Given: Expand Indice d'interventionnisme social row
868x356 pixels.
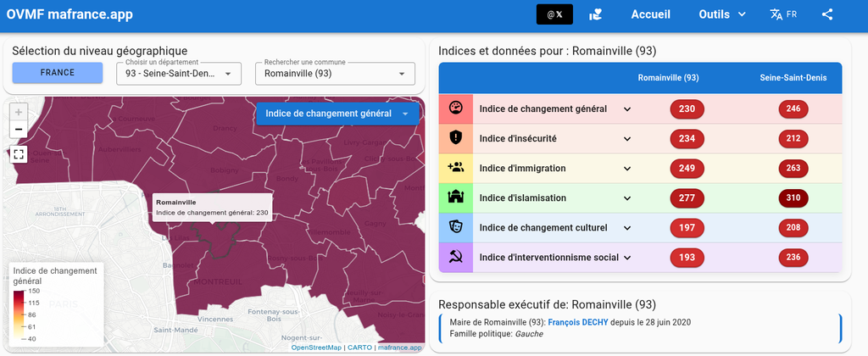Looking at the screenshot, I should click(627, 258).
